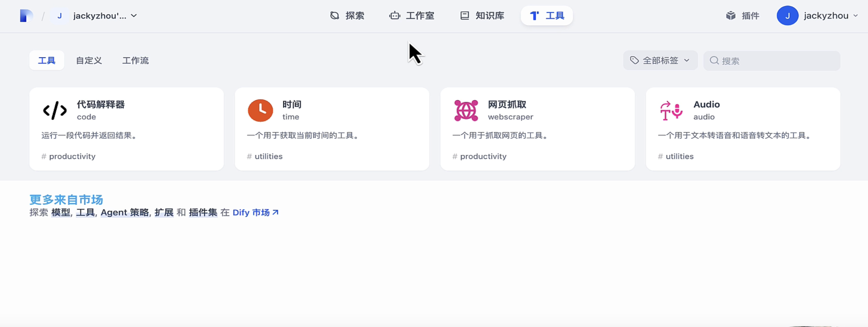Viewport: 868px width, 327px height.
Task: Click the blue J user avatar
Action: (x=787, y=16)
